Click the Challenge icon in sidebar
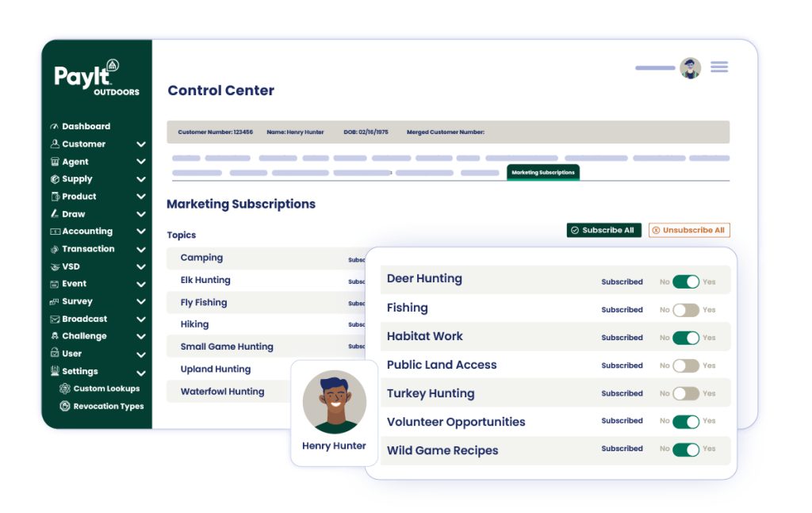Screen dimensions: 812x513 click(55, 336)
